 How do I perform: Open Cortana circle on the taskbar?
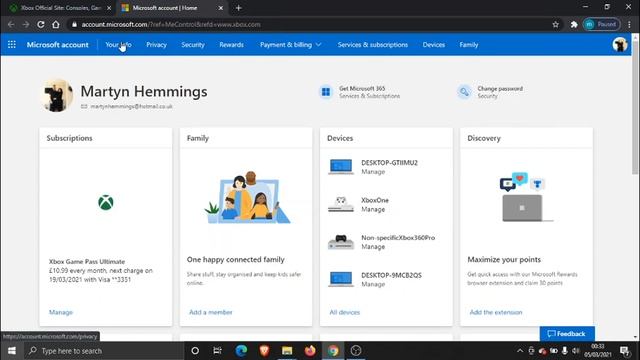[195, 351]
